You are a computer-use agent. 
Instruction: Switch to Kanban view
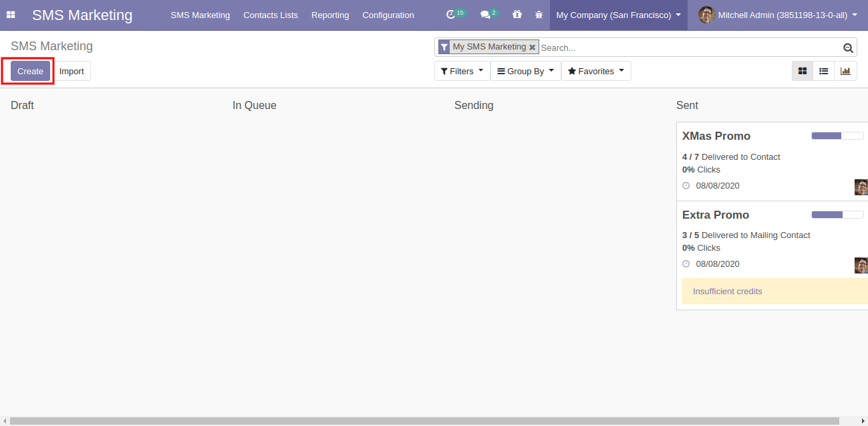(803, 71)
